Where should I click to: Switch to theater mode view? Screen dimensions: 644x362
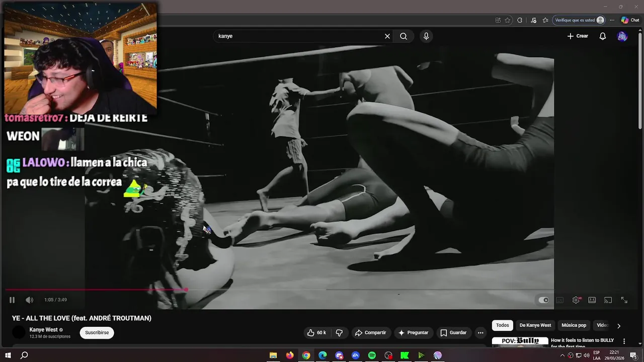592,300
